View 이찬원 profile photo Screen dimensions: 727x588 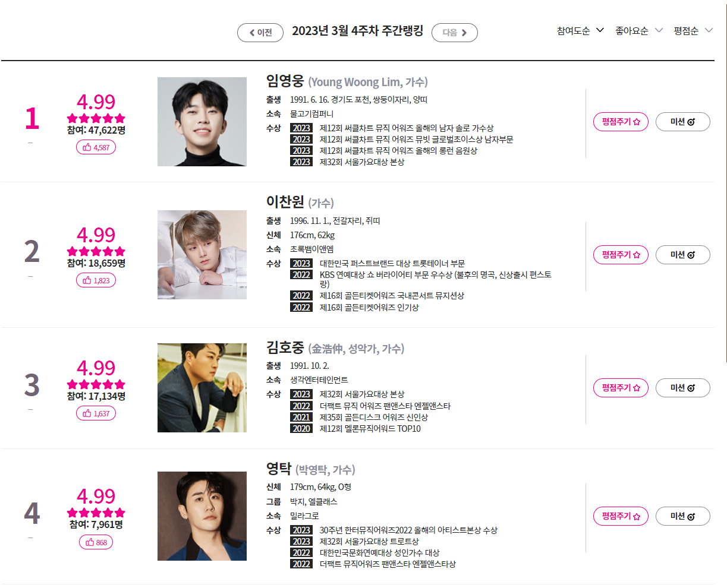[202, 255]
